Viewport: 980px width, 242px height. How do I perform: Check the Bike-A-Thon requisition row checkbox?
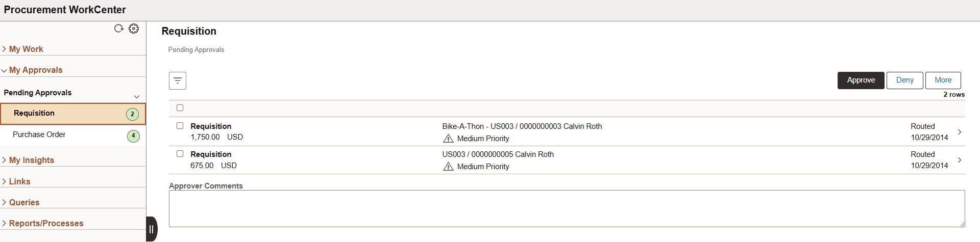180,126
